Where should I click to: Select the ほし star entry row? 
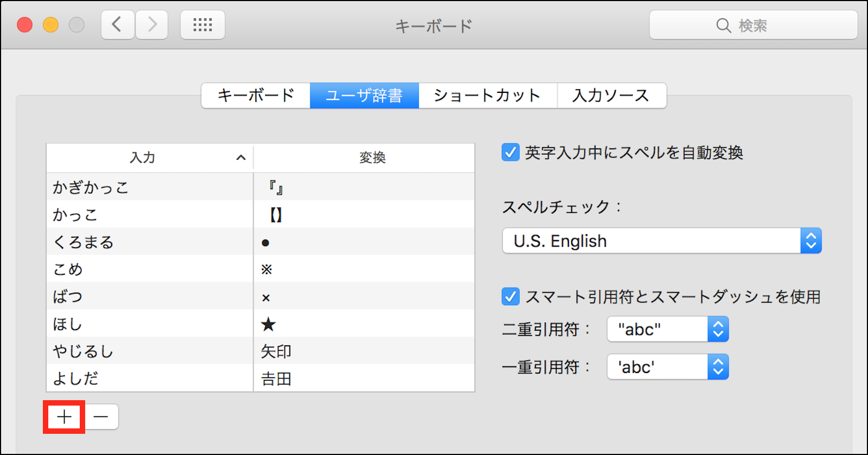[150, 324]
